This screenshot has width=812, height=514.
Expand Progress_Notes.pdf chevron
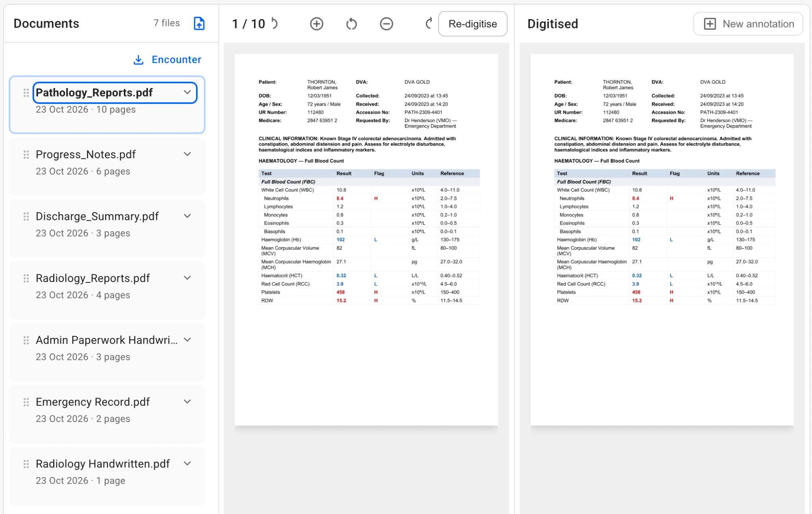point(187,154)
